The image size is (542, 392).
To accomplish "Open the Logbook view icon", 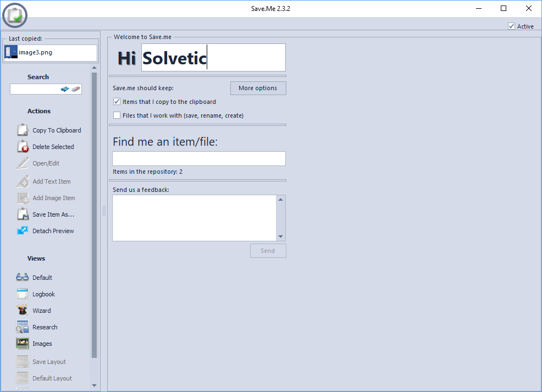I will coord(23,294).
